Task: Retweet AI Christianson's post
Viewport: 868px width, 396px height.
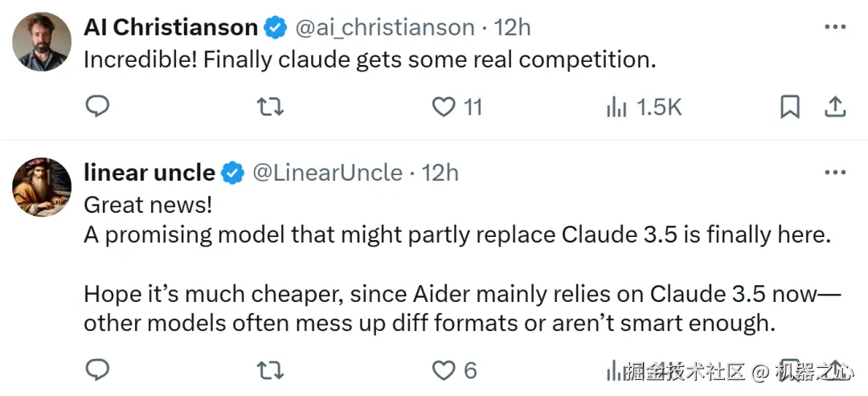Action: [x=272, y=107]
